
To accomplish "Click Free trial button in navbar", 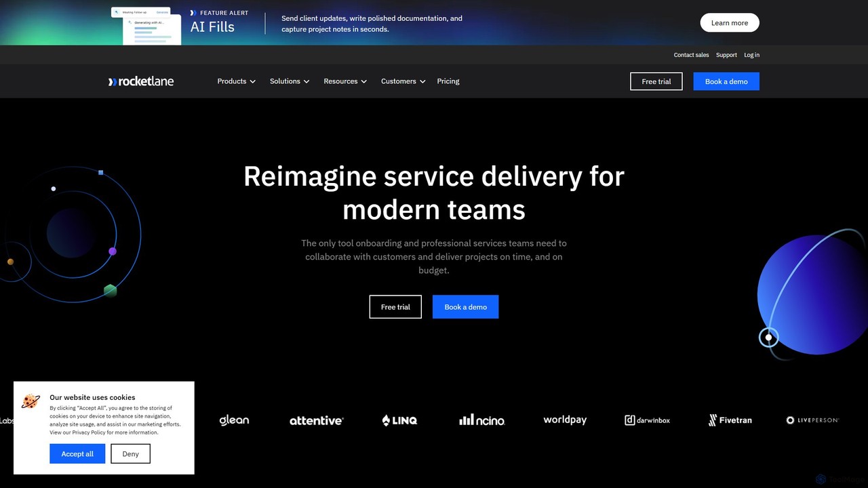I will [656, 81].
